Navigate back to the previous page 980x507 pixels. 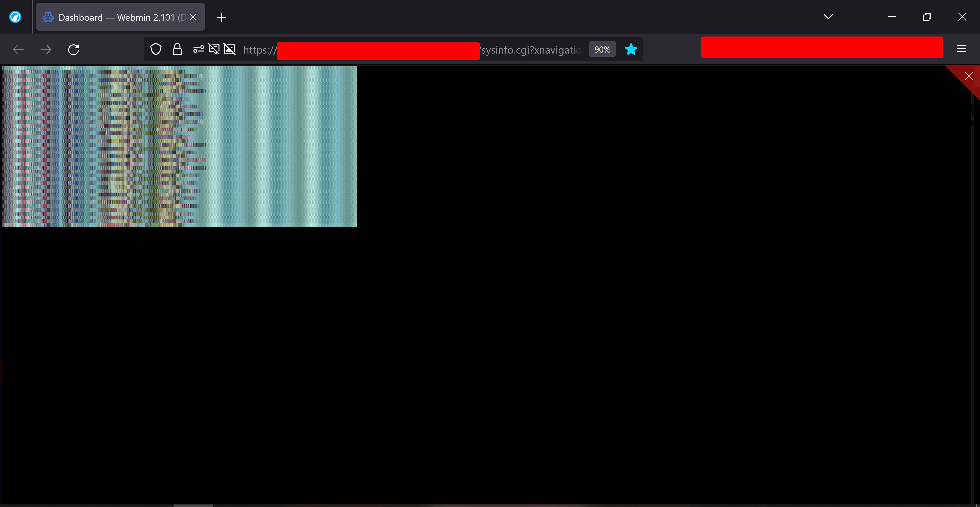18,50
